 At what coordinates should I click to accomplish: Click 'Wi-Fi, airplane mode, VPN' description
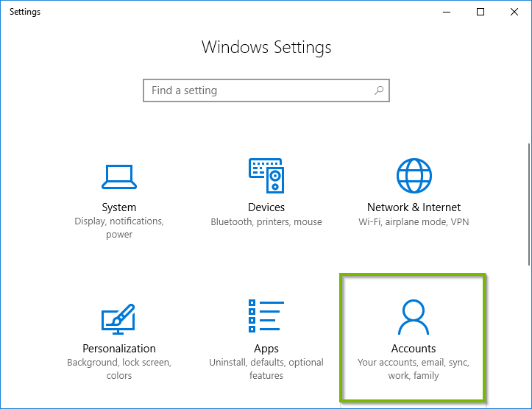pyautogui.click(x=414, y=221)
